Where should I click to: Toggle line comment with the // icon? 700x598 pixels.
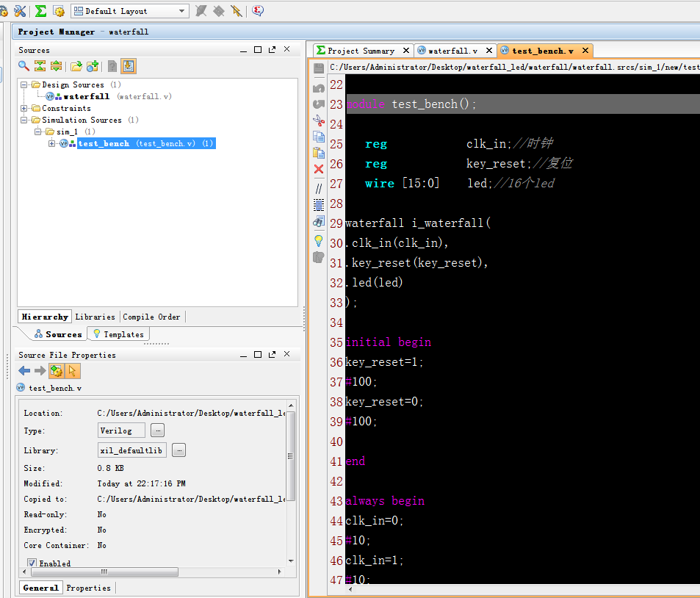tap(318, 188)
